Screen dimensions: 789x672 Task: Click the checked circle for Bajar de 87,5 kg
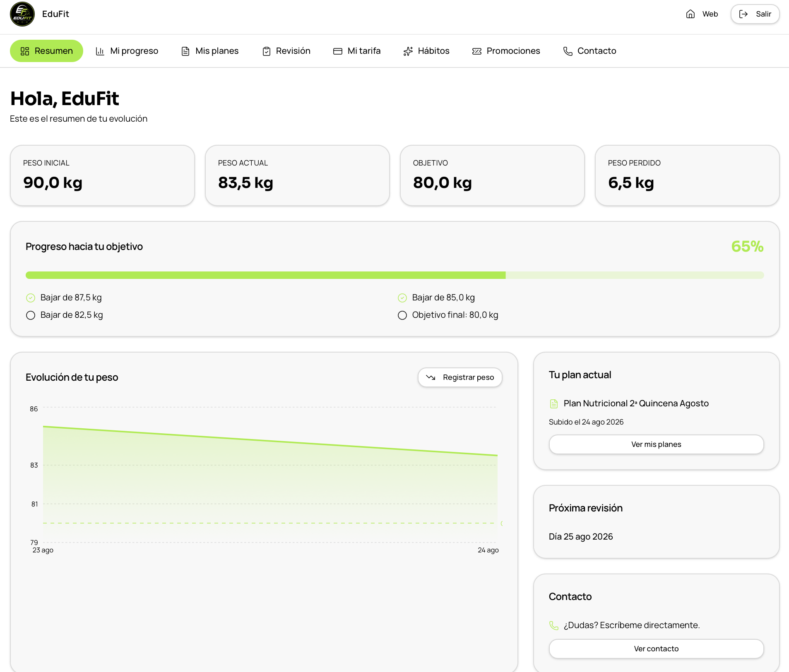click(x=31, y=298)
